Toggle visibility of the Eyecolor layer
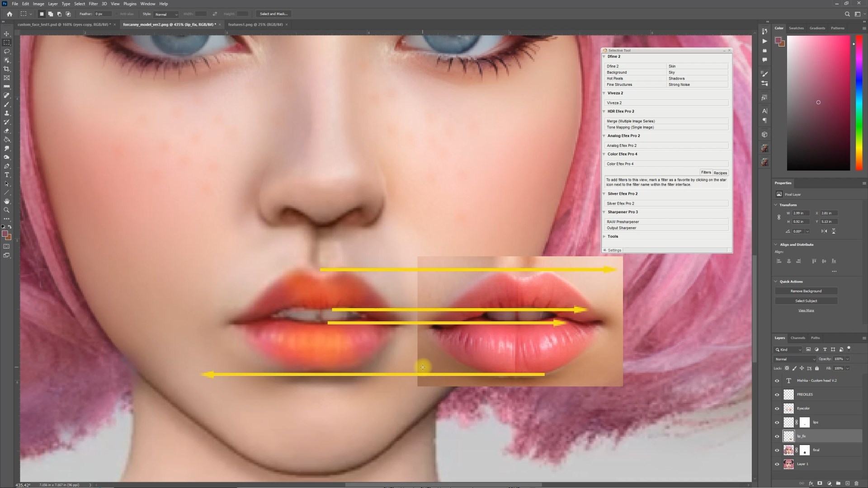The height and width of the screenshot is (488, 868). [777, 408]
